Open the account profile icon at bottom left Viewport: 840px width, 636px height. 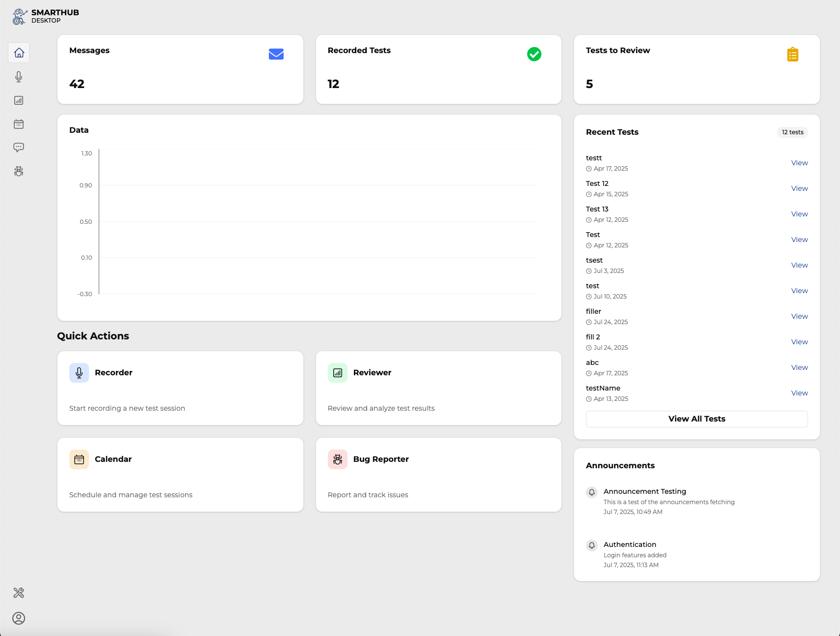coord(19,618)
